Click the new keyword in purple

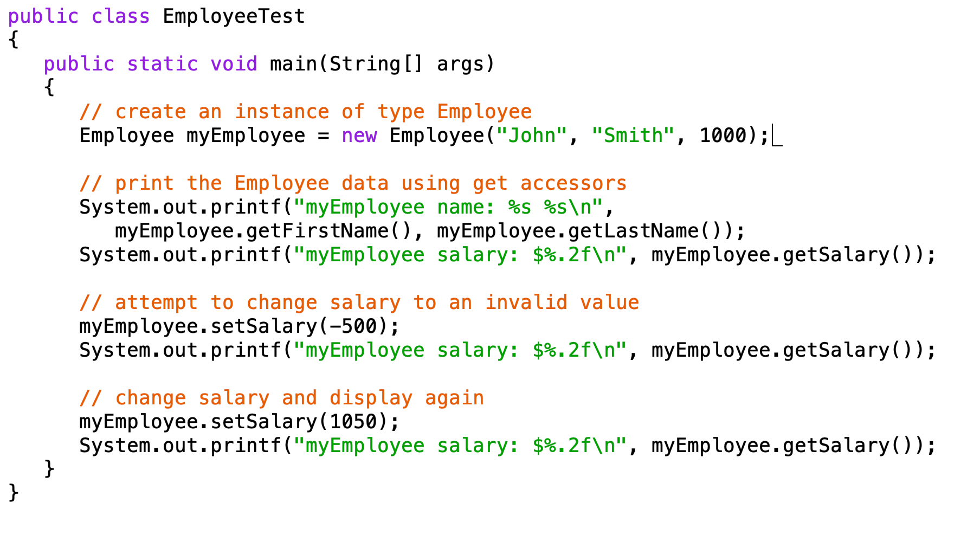[359, 135]
